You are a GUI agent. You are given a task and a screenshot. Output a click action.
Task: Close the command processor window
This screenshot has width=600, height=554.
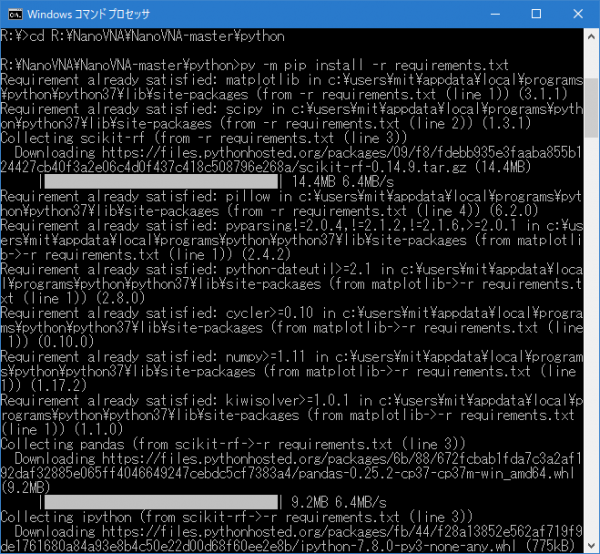pyautogui.click(x=578, y=14)
